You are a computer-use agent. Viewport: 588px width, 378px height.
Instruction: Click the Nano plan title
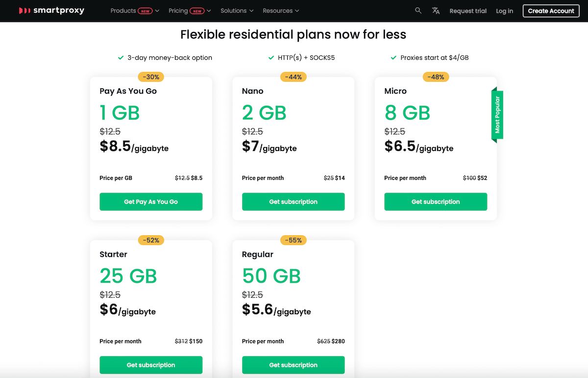pyautogui.click(x=252, y=91)
